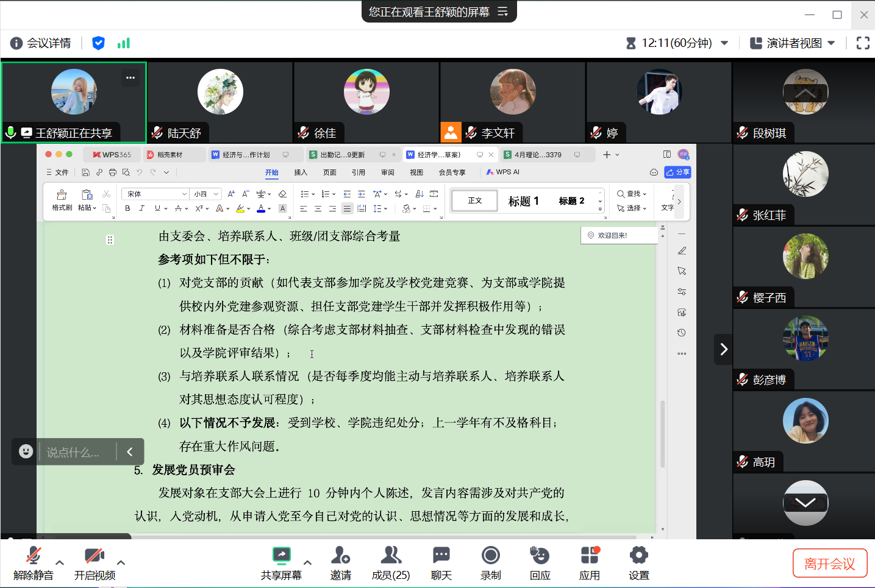The width and height of the screenshot is (875, 588).
Task: Toggle 共享屏幕 screen sharing
Action: [281, 562]
